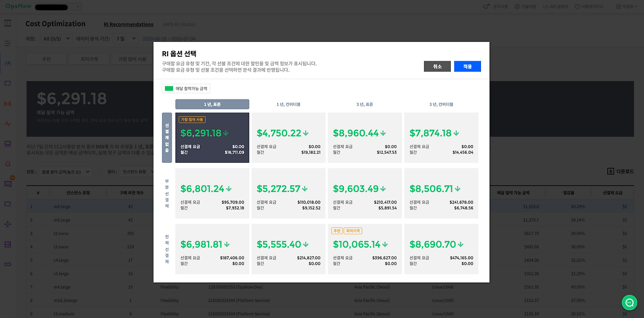The width and height of the screenshot is (644, 318).
Task: Click the code brackets API docs icon
Action: [545, 7]
